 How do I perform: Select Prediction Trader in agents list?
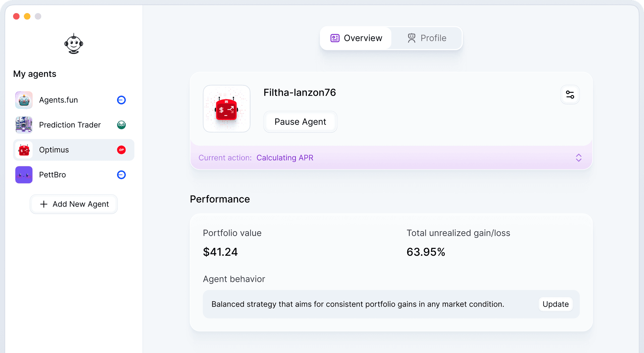[70, 125]
